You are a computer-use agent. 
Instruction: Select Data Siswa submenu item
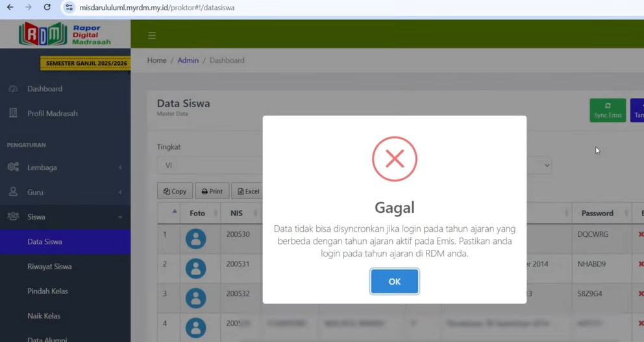(66, 242)
